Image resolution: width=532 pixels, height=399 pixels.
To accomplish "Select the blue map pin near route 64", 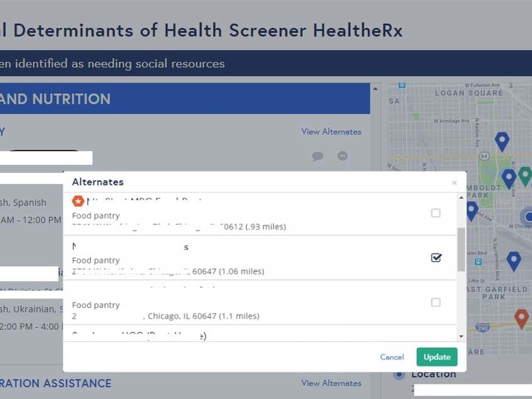I will 502,140.
